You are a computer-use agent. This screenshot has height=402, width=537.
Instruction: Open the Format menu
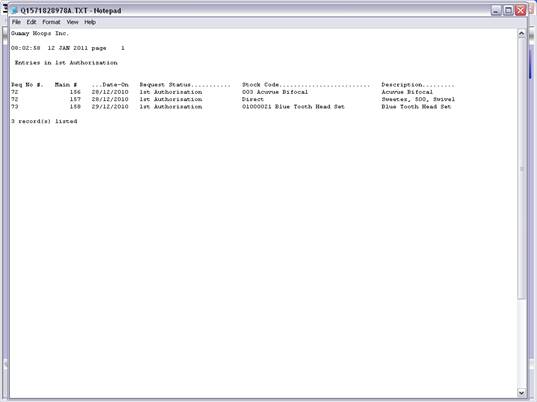[x=51, y=22]
